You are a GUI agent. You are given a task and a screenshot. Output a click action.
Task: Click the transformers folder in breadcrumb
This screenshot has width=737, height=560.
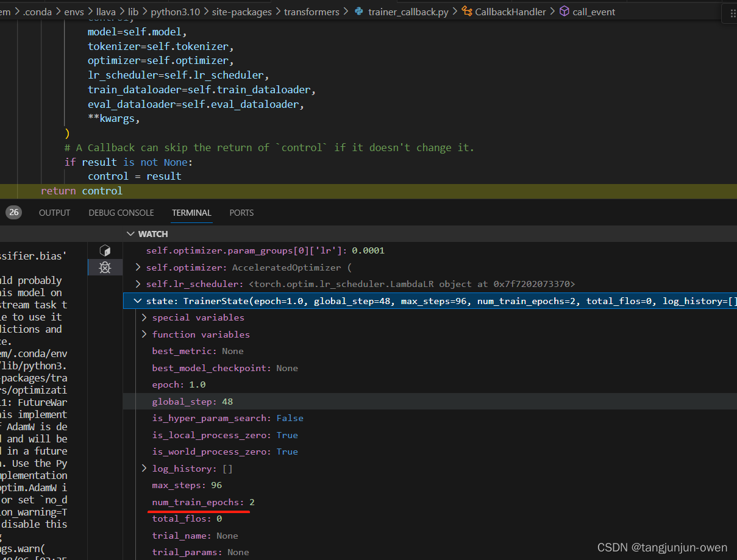tap(313, 12)
